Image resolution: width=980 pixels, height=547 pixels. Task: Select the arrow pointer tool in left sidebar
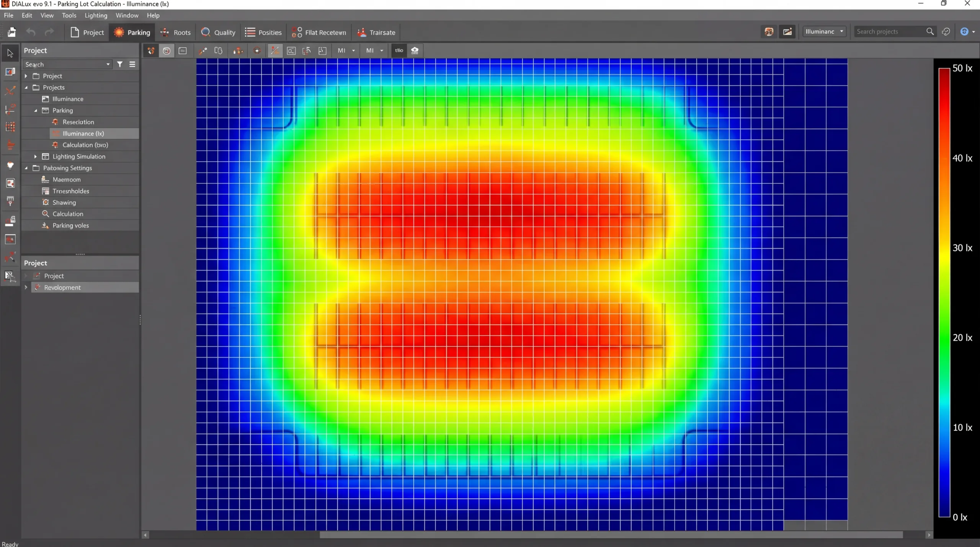click(10, 53)
